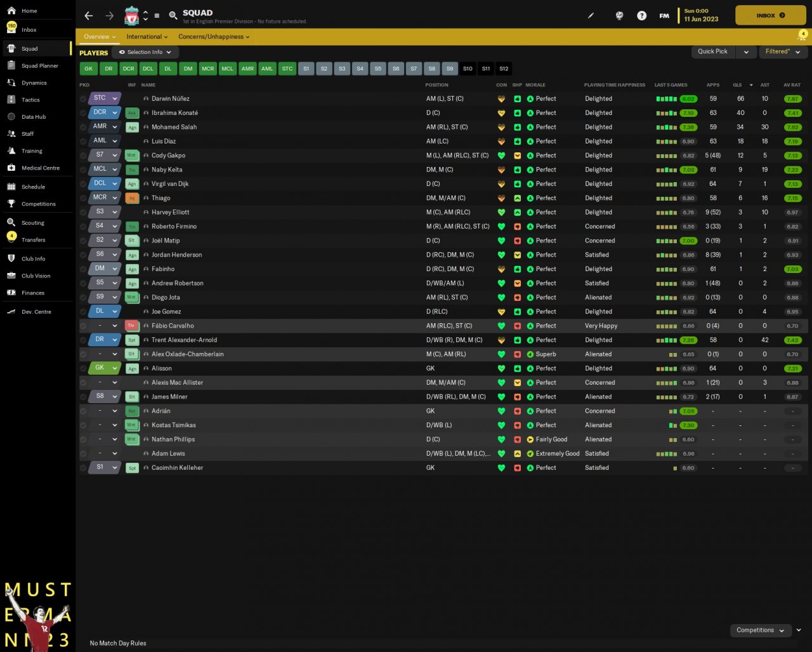Select the Inbox item in the sidebar
Screen dimensions: 812x652
37,30
